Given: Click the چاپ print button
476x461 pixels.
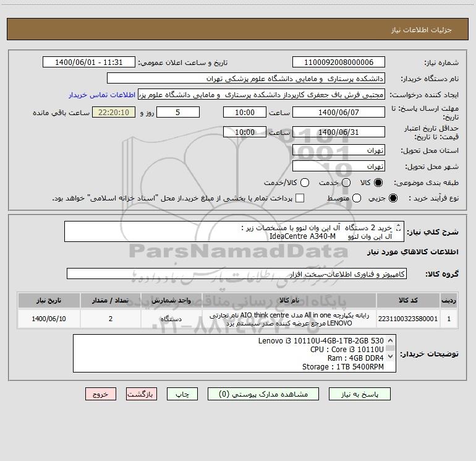Looking at the screenshot, I should [x=182, y=394].
